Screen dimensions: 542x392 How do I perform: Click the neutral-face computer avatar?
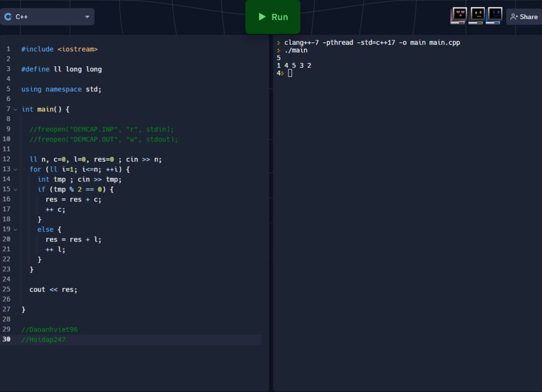477,16
